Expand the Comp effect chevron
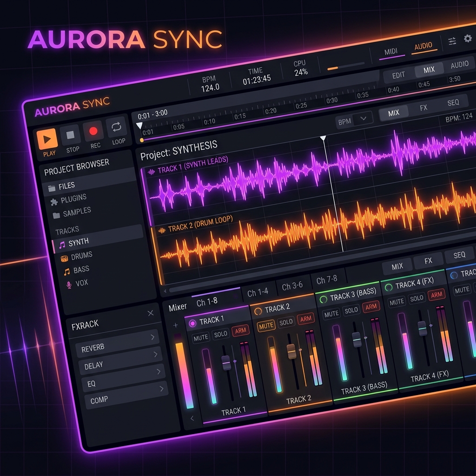This screenshot has height=476, width=476. click(x=161, y=389)
